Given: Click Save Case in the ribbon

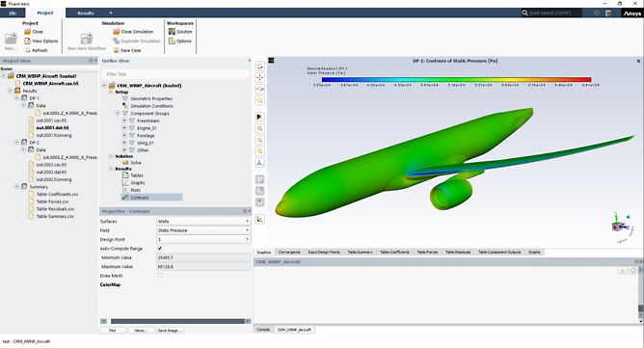Looking at the screenshot, I should click(x=127, y=50).
